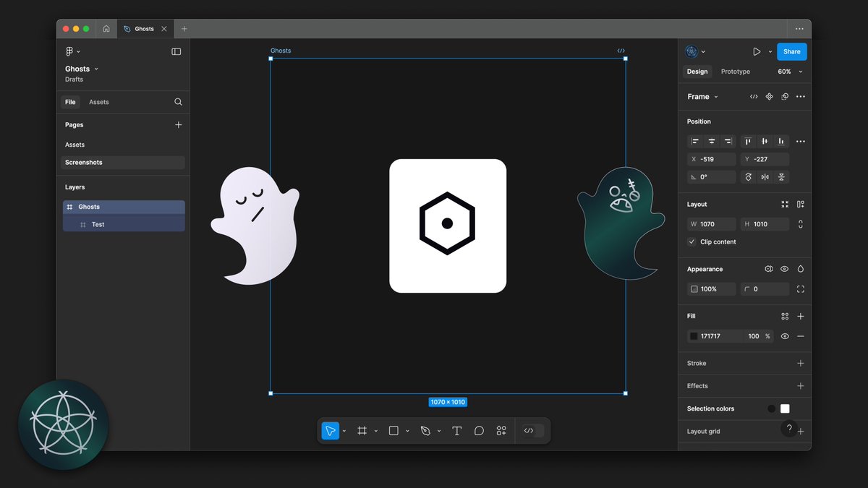
Task: Add a stroke with plus icon
Action: [801, 364]
